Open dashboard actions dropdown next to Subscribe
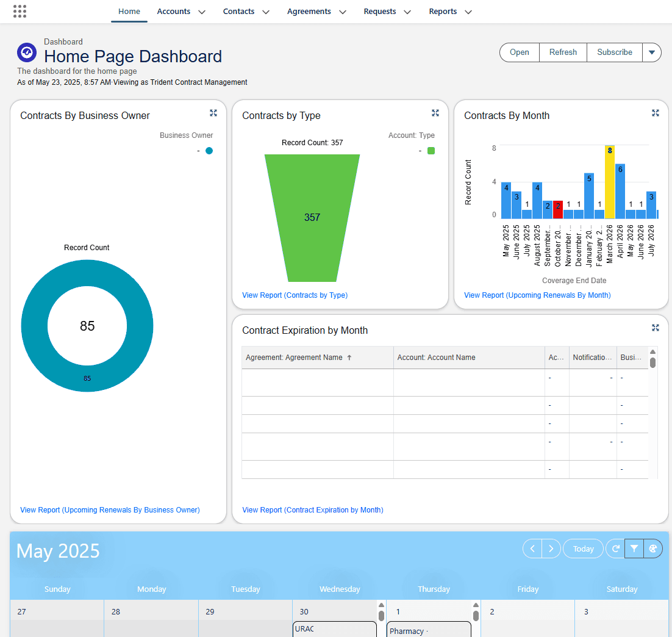Image resolution: width=672 pixels, height=637 pixels. point(651,52)
